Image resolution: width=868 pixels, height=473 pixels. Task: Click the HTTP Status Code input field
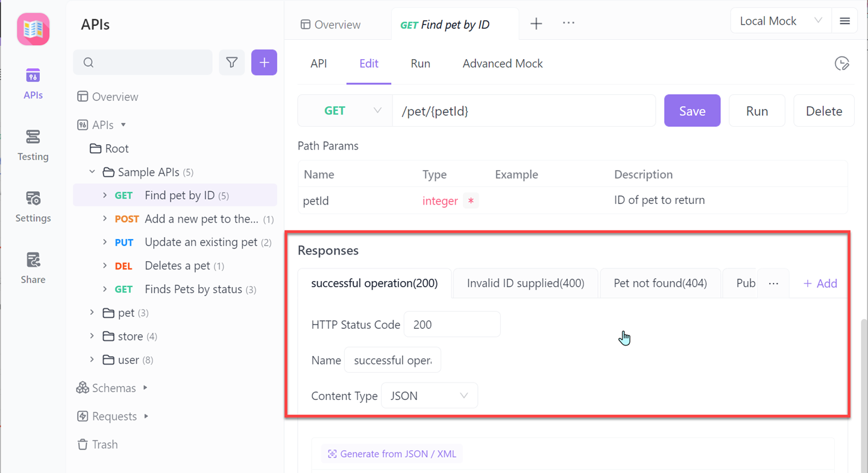tap(451, 325)
